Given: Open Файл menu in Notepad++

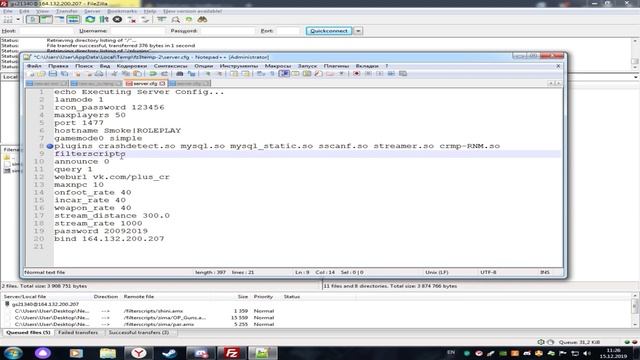Looking at the screenshot, I should click(34, 66).
